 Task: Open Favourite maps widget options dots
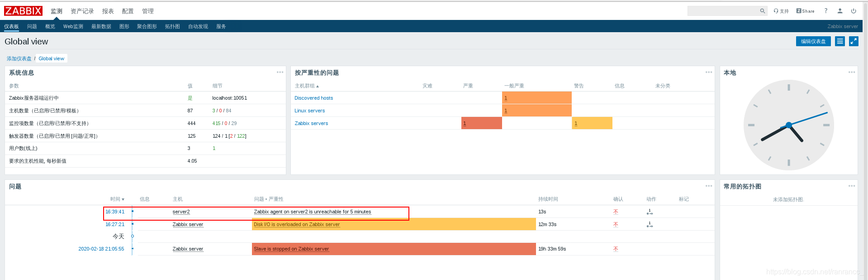852,186
